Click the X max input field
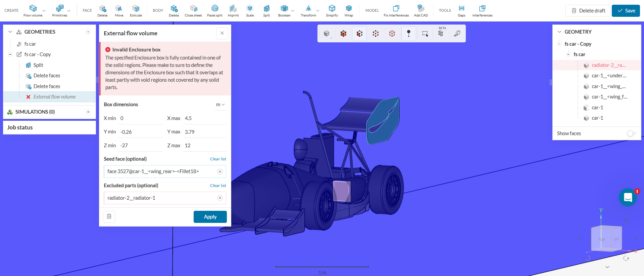Viewport: 644px width, 276px height. click(x=204, y=118)
